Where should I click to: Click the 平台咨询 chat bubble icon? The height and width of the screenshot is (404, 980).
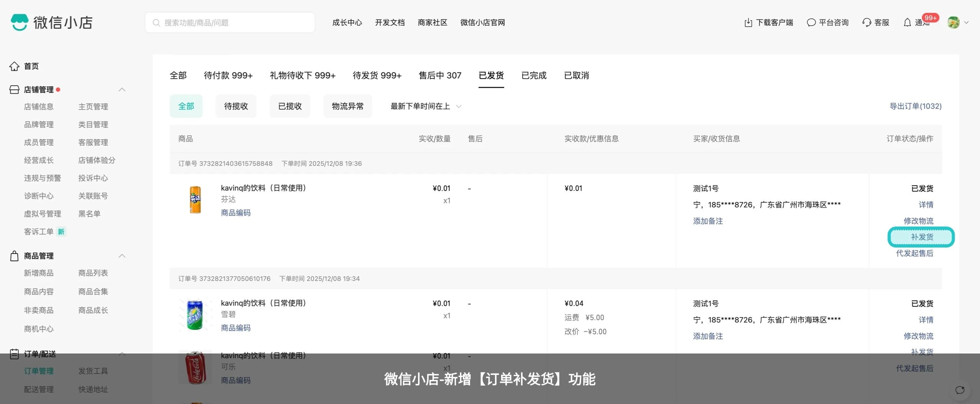tap(811, 23)
